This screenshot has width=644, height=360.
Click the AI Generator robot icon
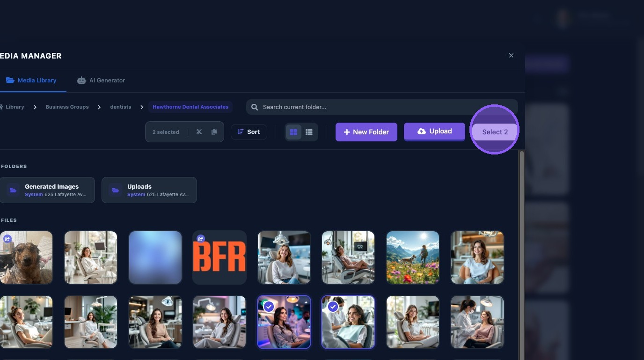(x=81, y=81)
